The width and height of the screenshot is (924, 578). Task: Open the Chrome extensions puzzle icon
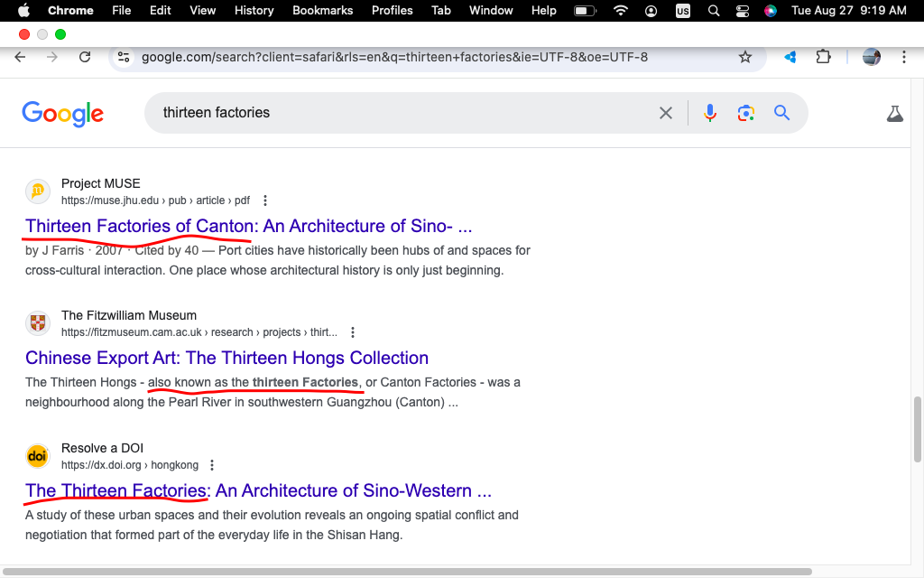coord(823,57)
